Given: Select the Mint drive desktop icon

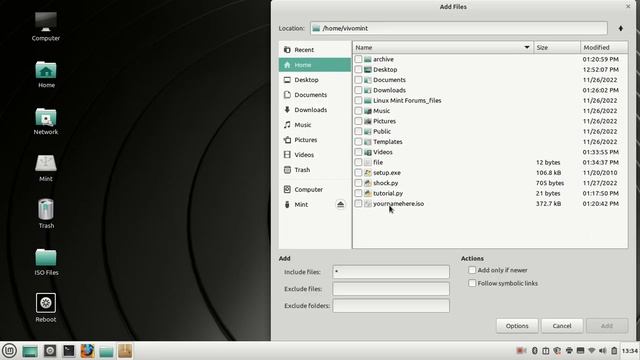Looking at the screenshot, I should pos(46,168).
